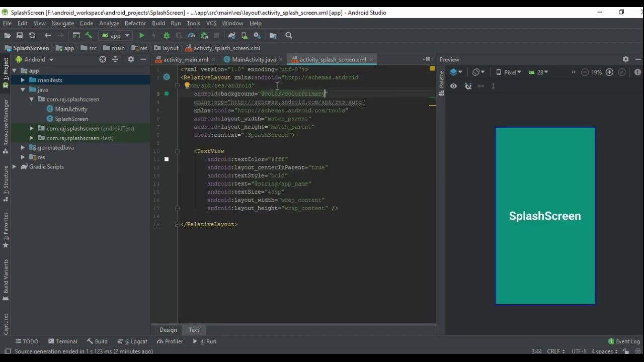Open Project panel settings gear

(131, 59)
